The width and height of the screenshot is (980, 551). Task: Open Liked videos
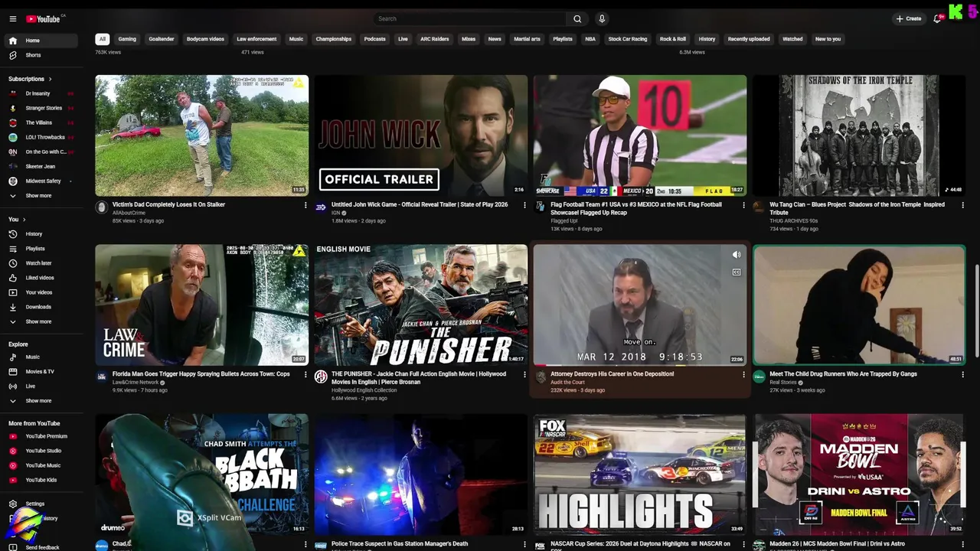tap(41, 278)
